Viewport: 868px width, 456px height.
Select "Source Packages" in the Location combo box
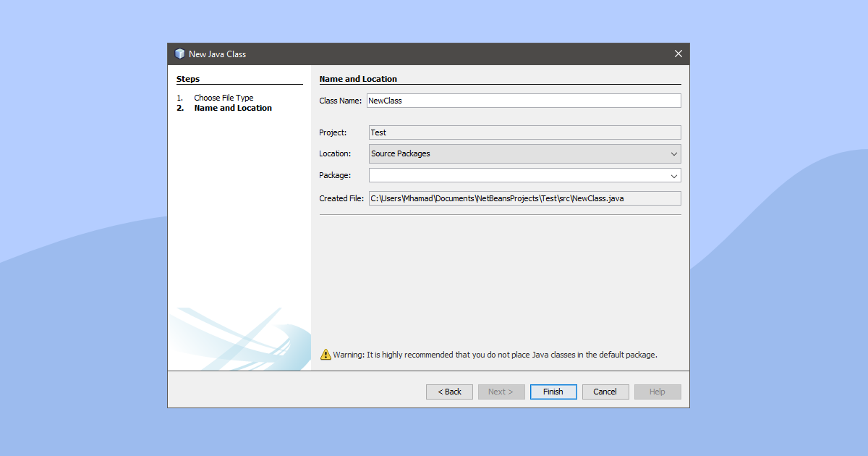tap(506, 153)
